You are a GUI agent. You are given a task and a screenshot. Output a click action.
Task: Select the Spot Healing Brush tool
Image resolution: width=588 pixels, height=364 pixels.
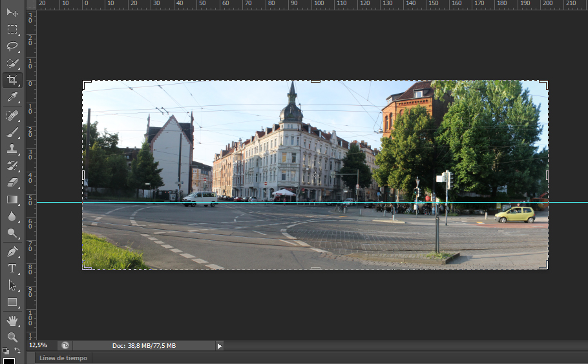point(12,115)
